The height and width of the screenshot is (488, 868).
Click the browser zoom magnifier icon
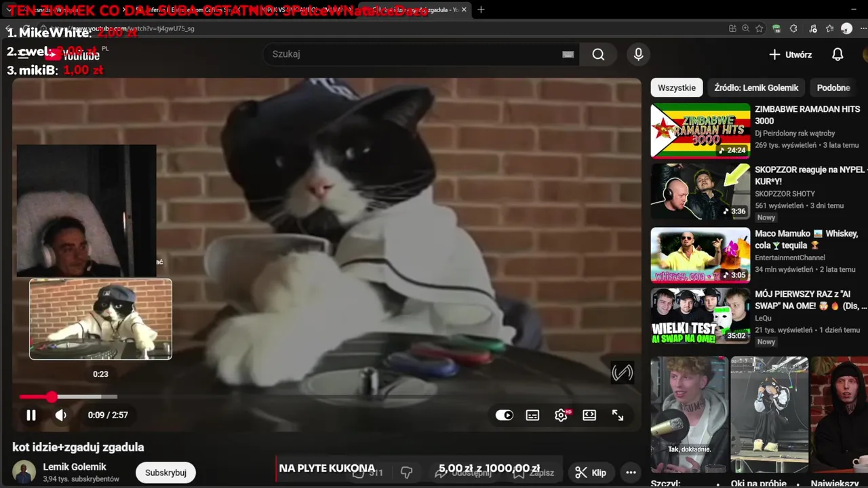[746, 28]
